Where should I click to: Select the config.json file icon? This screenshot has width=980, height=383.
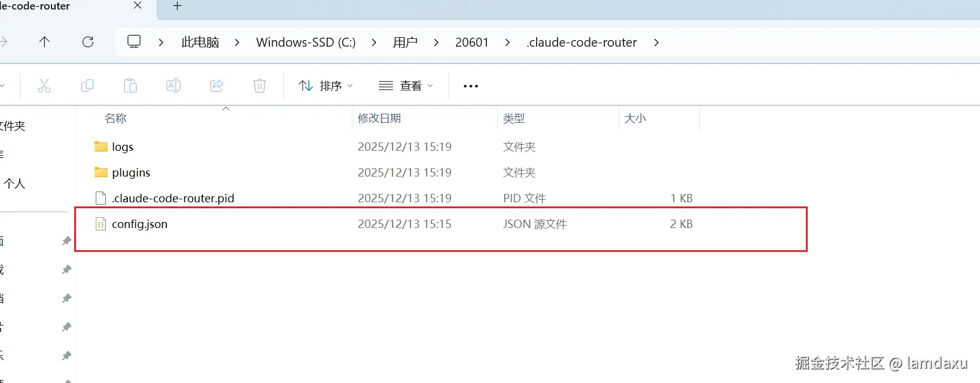click(101, 224)
